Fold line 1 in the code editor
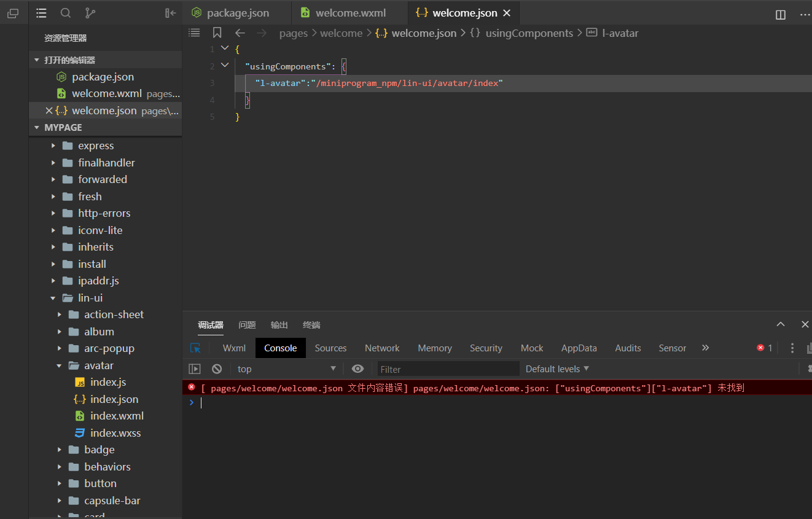812x519 pixels. (225, 49)
